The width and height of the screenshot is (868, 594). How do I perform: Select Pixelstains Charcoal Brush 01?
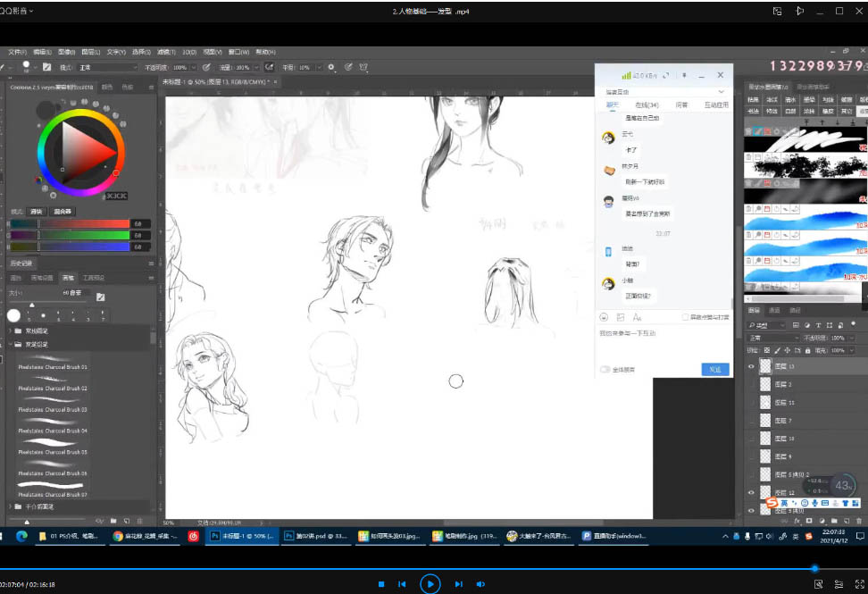54,362
